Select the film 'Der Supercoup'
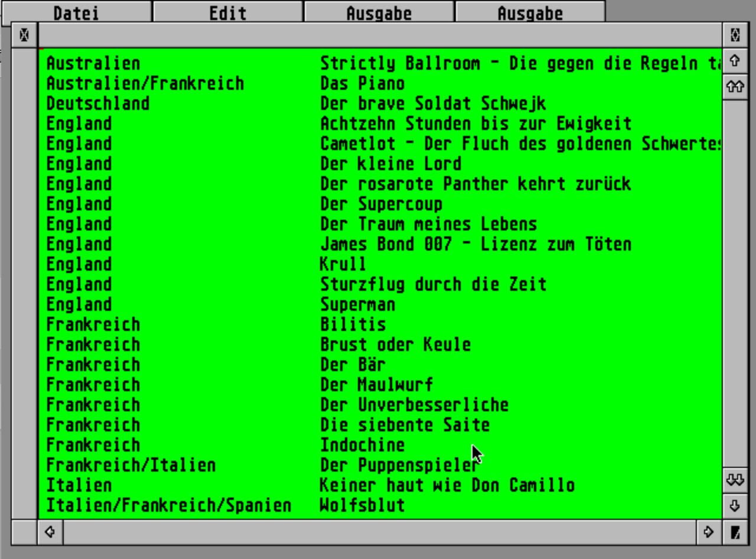Image resolution: width=756 pixels, height=559 pixels. click(381, 204)
